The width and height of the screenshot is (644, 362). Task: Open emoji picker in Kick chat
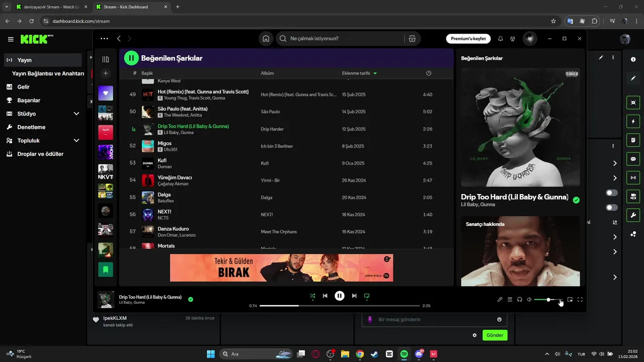(499, 319)
